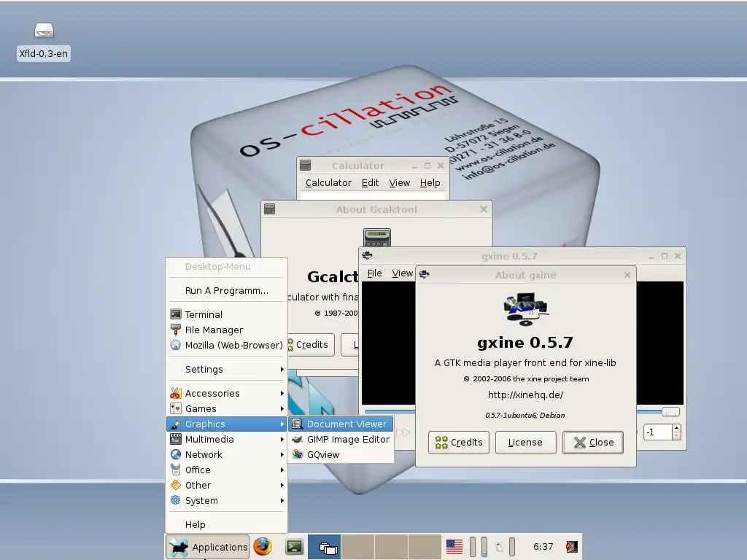The height and width of the screenshot is (560, 747).
Task: Click the Calculator window title-bar icon
Action: [306, 166]
